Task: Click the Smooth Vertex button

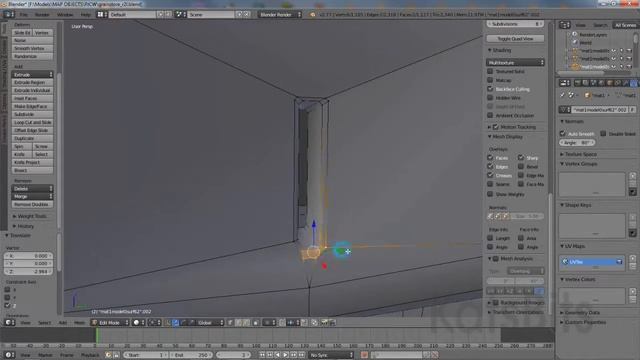Action: 32,48
